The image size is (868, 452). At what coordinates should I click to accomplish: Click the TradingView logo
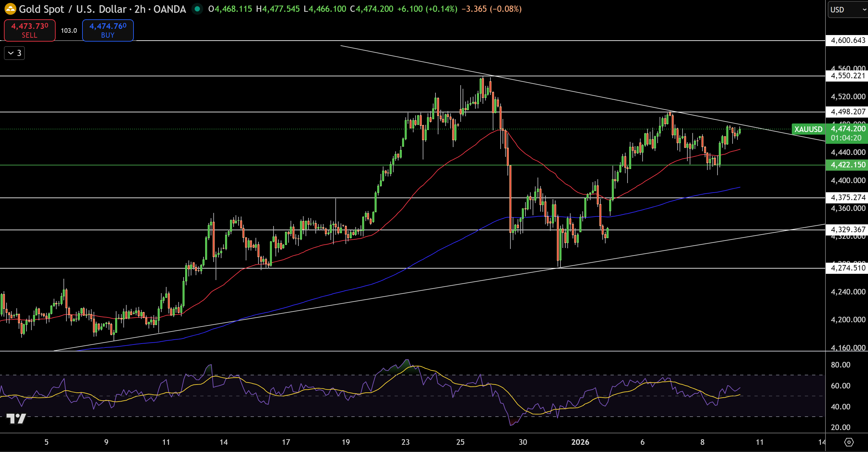pyautogui.click(x=16, y=418)
